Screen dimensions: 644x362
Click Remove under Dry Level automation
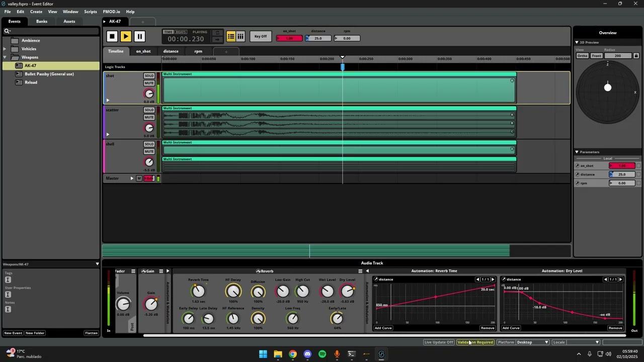615,328
